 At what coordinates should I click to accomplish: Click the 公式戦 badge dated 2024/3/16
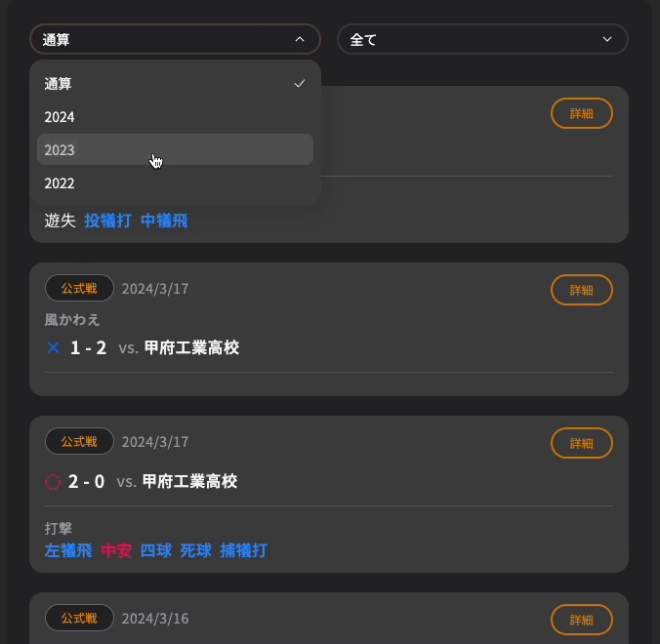[x=79, y=618]
